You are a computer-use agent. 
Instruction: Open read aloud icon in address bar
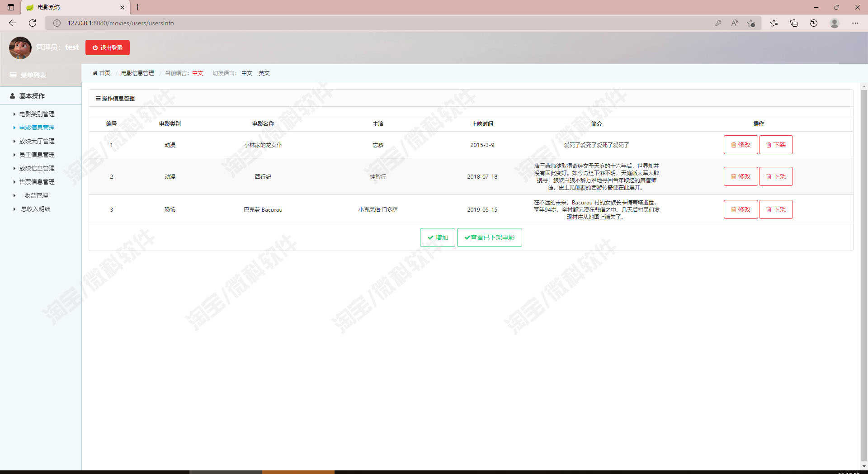(x=735, y=23)
